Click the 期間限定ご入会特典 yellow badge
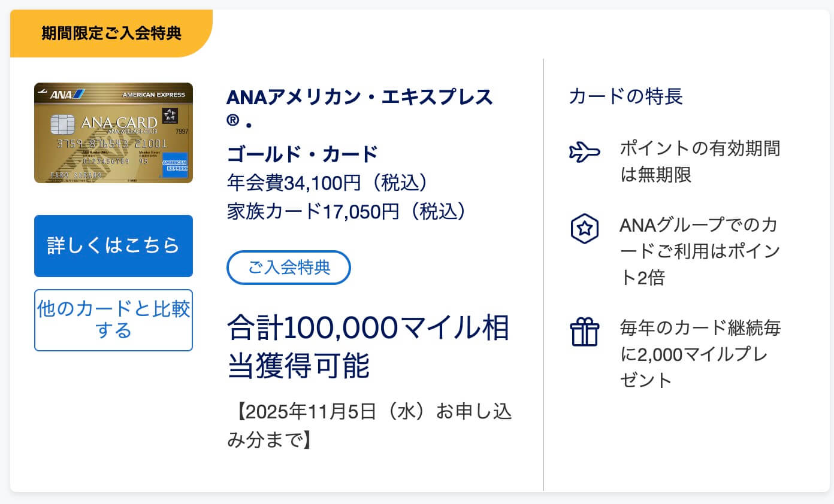 111,33
